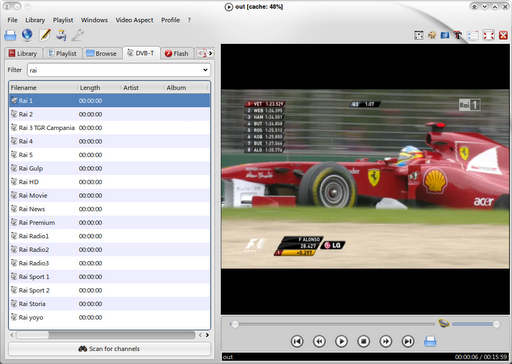Open the wrench settings icon
The image size is (512, 364).
77,35
